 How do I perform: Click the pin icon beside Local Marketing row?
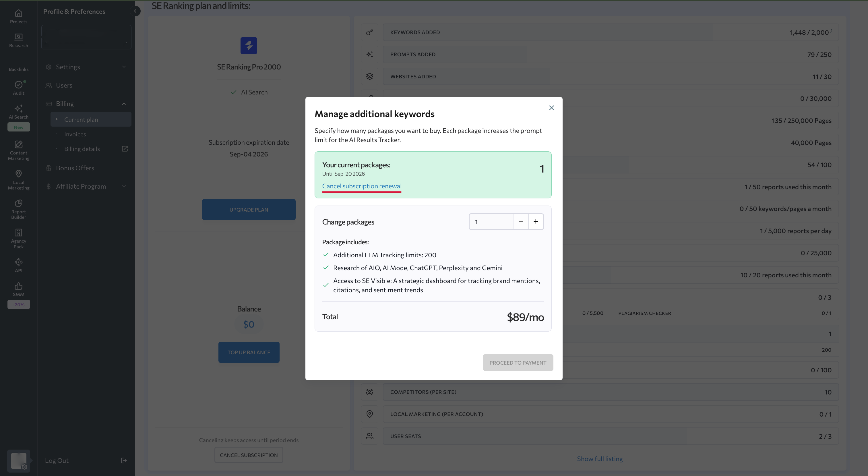coord(369,414)
